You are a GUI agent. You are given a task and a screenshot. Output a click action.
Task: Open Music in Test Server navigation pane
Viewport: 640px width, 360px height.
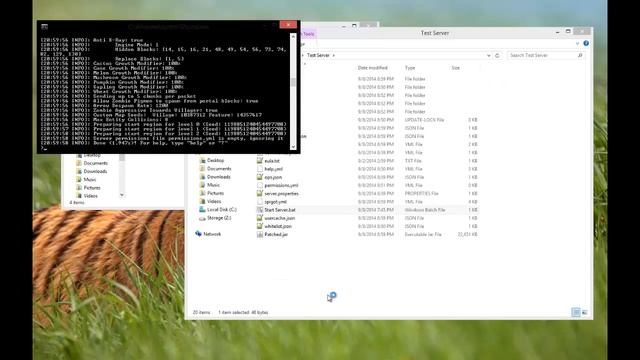point(213,185)
